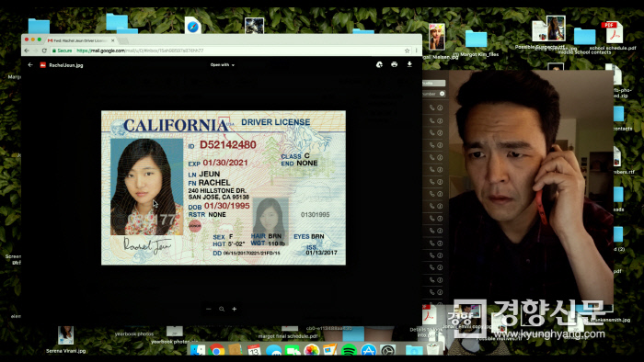The image size is (644, 362).
Task: Open Calendar from the dock
Action: pos(254,351)
